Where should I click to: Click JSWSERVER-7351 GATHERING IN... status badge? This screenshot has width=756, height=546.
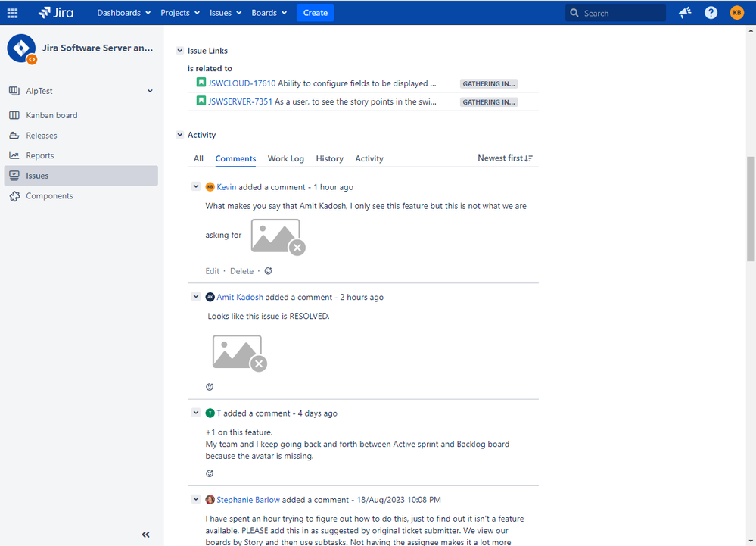click(x=488, y=101)
